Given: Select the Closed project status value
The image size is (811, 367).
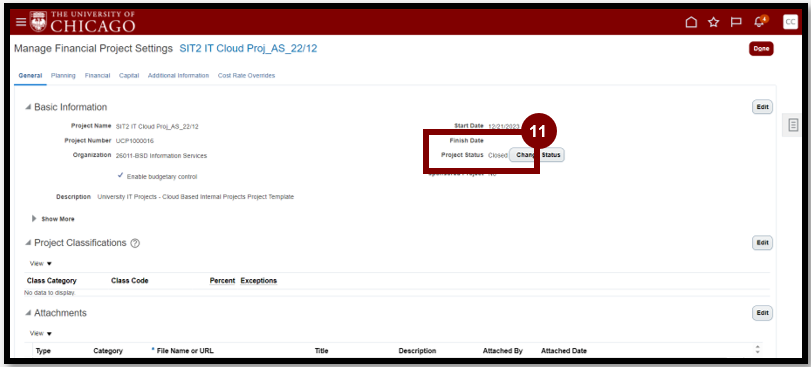Looking at the screenshot, I should (x=498, y=155).
